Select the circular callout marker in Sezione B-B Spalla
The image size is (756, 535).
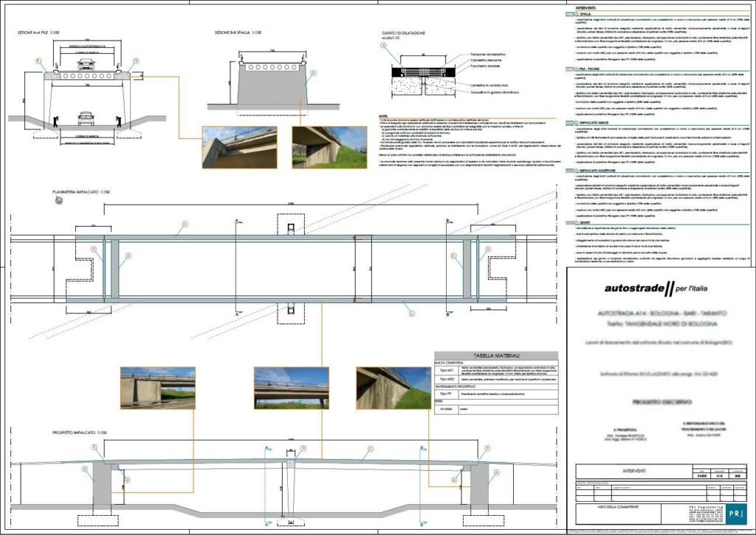[313, 74]
